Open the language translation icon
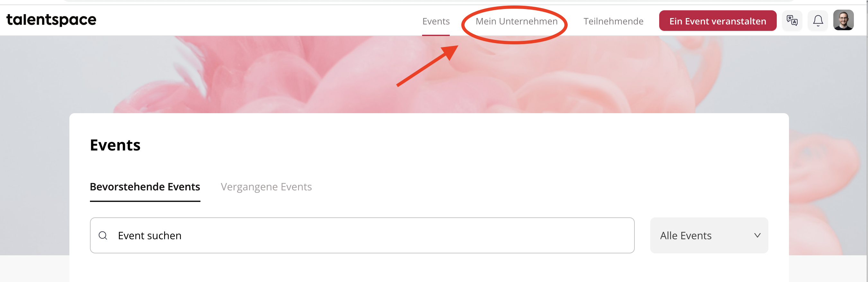868x282 pixels. coord(792,21)
